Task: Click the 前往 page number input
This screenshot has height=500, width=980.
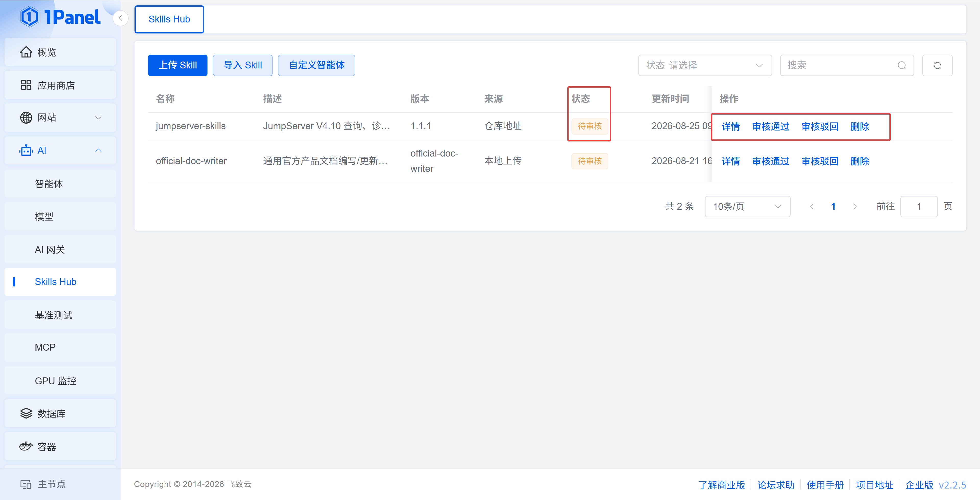Action: 919,206
